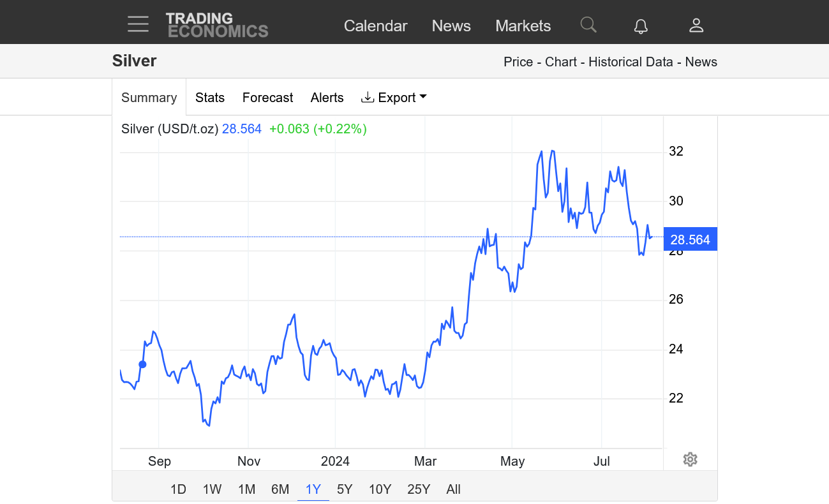Viewport: 829px width, 504px height.
Task: Click the 28.564 current price tag
Action: [x=691, y=239]
